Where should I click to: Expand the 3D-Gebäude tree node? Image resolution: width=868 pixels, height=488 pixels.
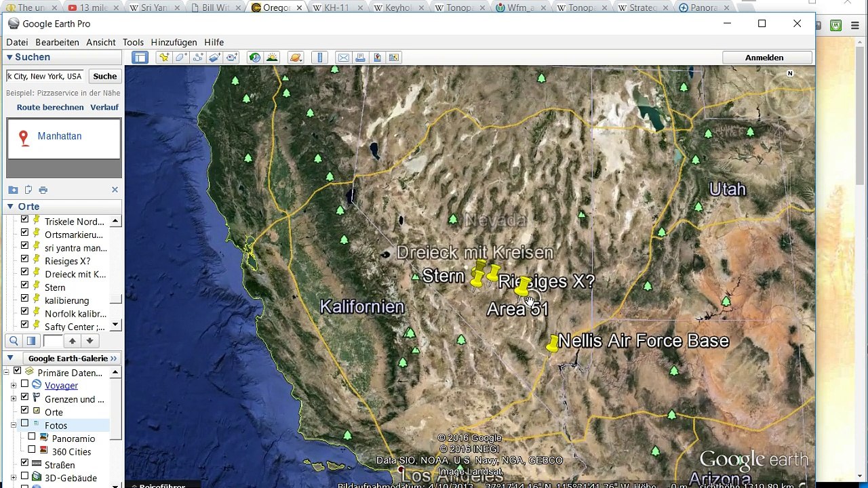[x=14, y=478]
